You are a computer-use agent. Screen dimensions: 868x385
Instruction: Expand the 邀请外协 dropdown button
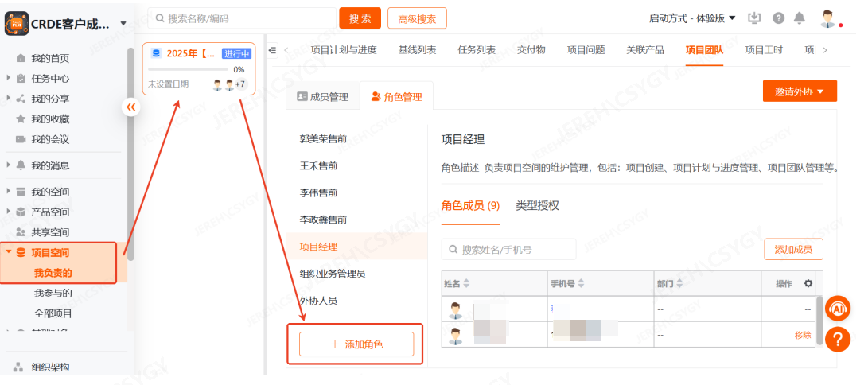click(x=799, y=91)
